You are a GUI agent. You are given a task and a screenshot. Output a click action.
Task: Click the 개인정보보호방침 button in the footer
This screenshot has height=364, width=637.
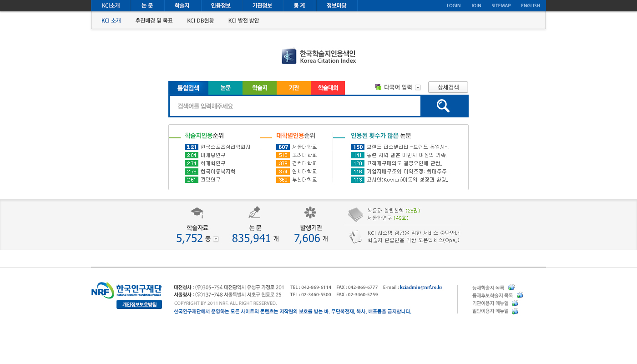tap(139, 304)
